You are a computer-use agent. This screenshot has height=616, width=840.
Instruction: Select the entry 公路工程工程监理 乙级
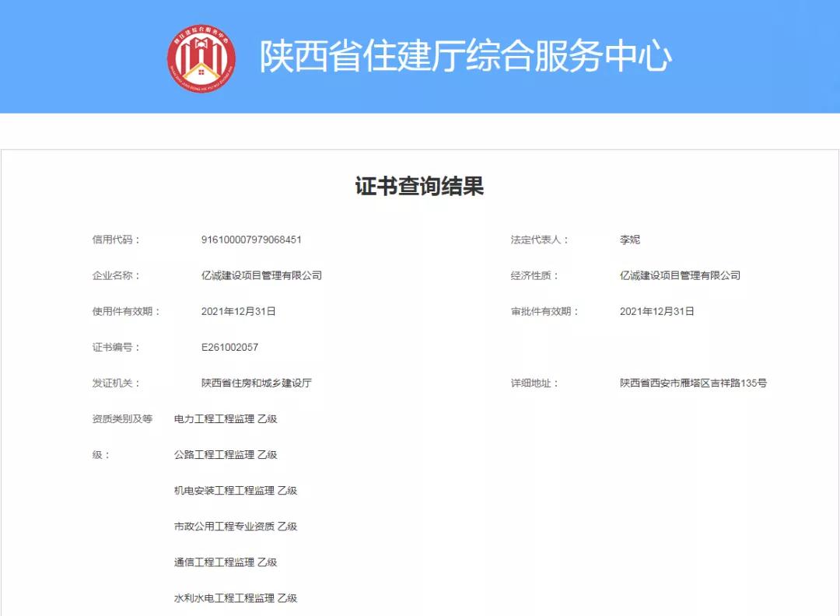226,454
